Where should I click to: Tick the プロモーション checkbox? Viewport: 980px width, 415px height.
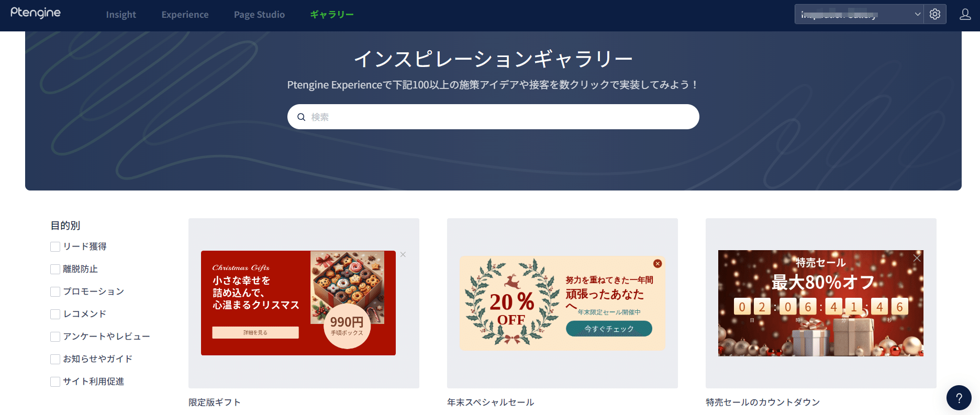click(x=55, y=291)
